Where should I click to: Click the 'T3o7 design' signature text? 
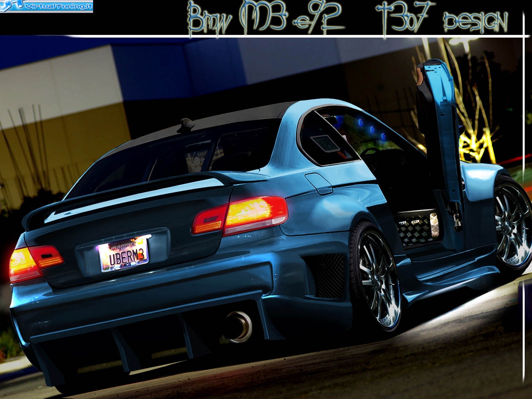442,19
